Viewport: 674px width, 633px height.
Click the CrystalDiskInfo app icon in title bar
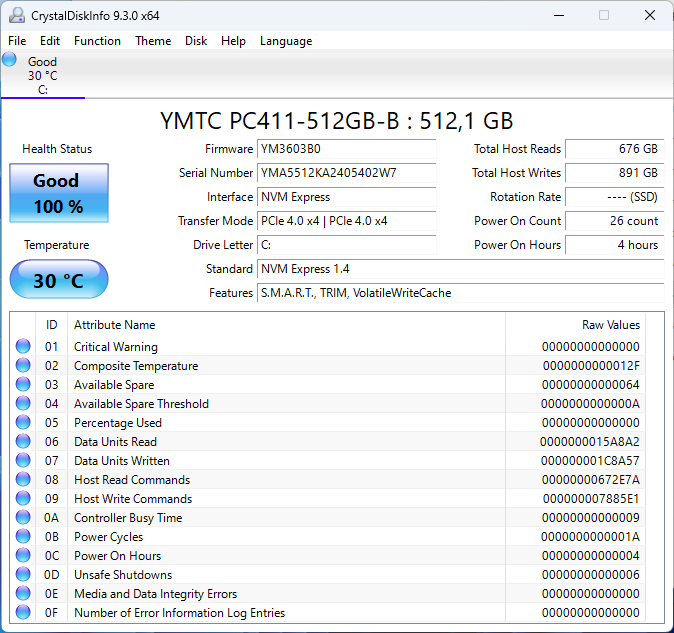pyautogui.click(x=17, y=15)
